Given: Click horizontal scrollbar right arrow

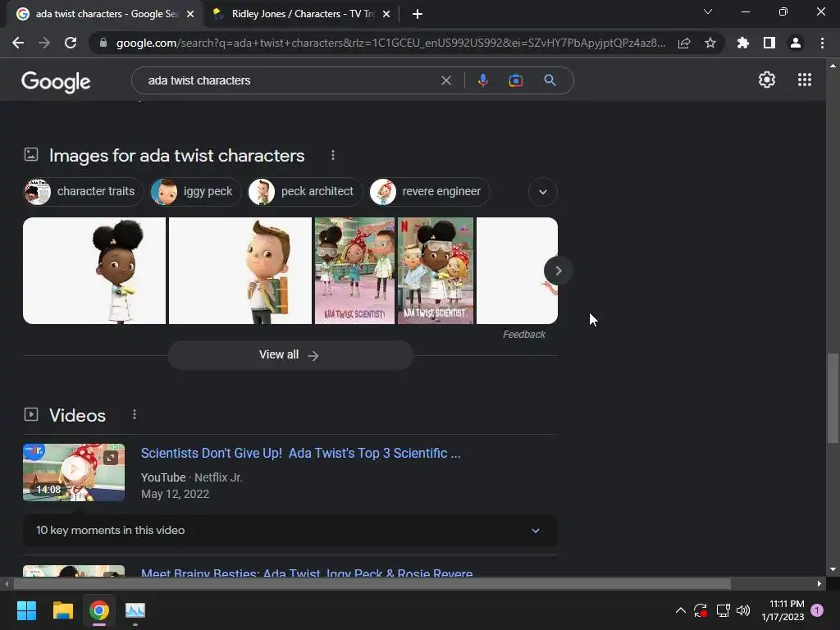Looking at the screenshot, I should (819, 583).
